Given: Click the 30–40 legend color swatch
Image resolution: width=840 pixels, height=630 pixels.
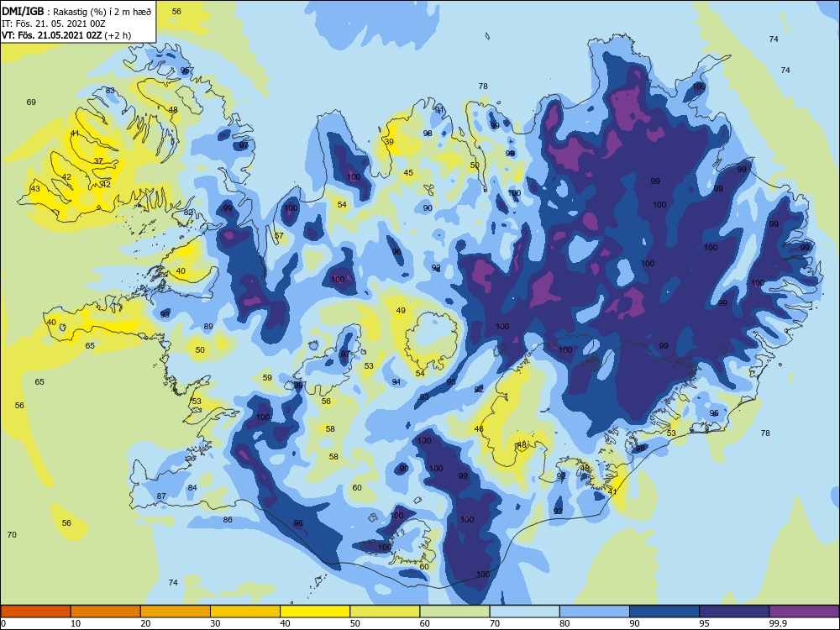Looking at the screenshot, I should [x=245, y=612].
